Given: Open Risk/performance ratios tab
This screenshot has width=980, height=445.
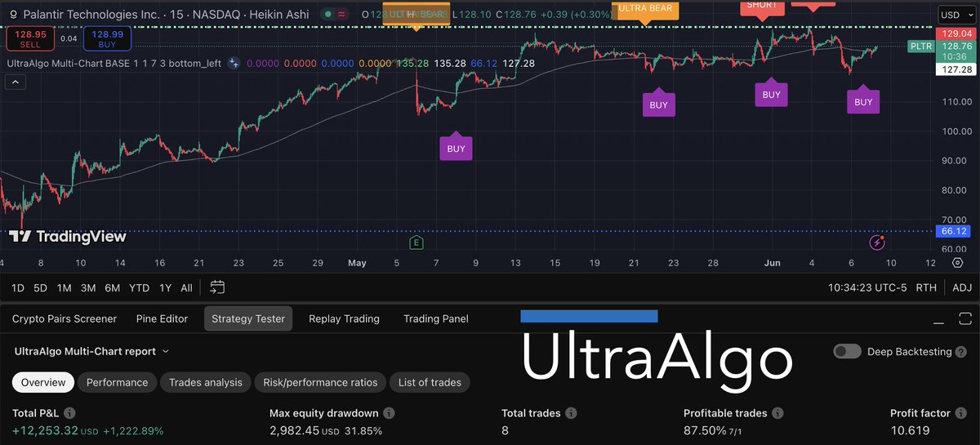Looking at the screenshot, I should pos(321,382).
